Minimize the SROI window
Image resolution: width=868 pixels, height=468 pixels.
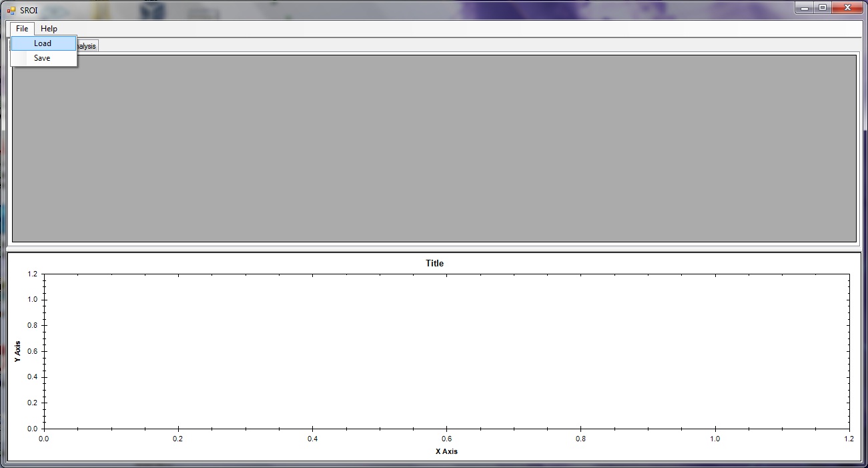pos(805,8)
